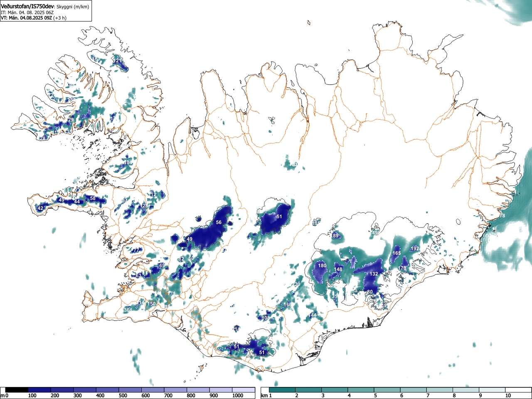Click the '56' visibility value on the map
Viewport: 532px width, 399px height.
point(219,223)
